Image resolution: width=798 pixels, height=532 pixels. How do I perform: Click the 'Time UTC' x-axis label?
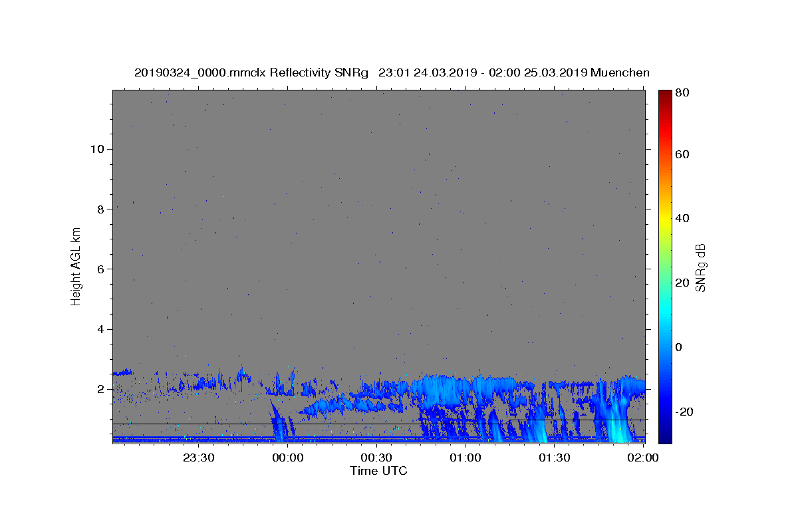pyautogui.click(x=378, y=471)
